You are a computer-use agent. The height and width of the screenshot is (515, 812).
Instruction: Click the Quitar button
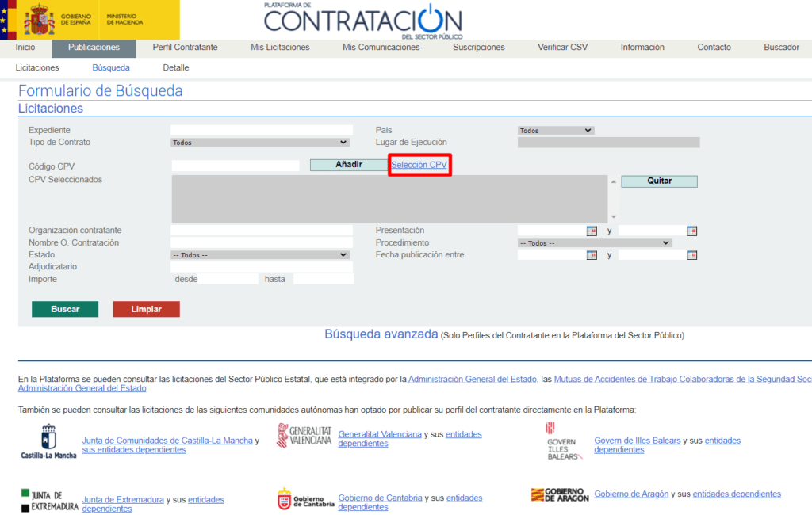pyautogui.click(x=659, y=181)
